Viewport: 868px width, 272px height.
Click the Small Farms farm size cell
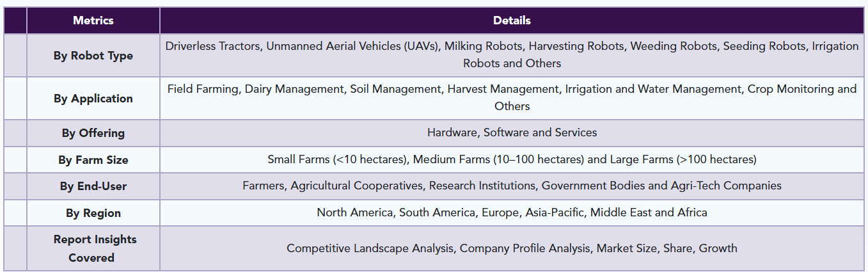point(512,160)
